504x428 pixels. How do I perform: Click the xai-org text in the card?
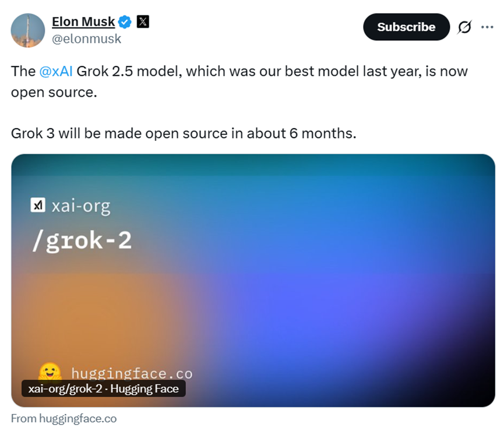coord(80,206)
